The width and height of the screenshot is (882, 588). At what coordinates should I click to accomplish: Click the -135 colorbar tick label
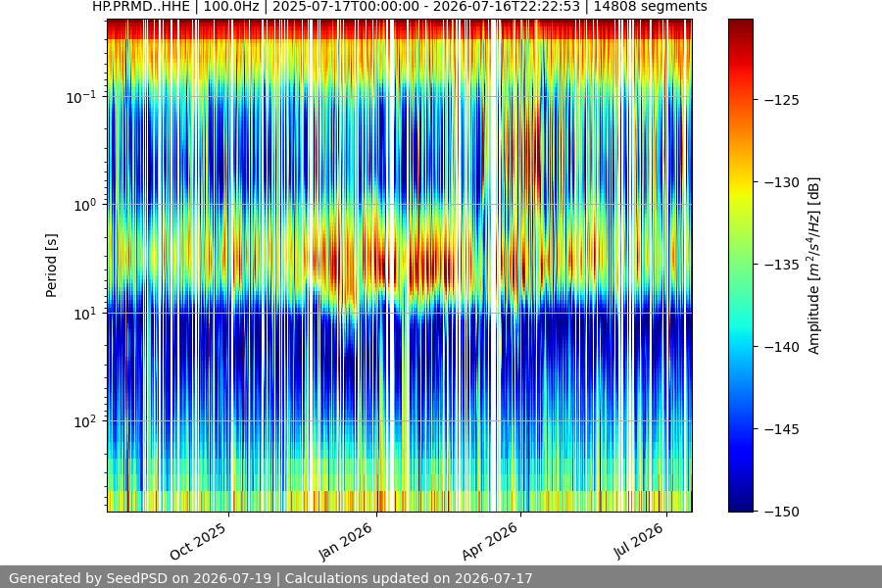[782, 265]
